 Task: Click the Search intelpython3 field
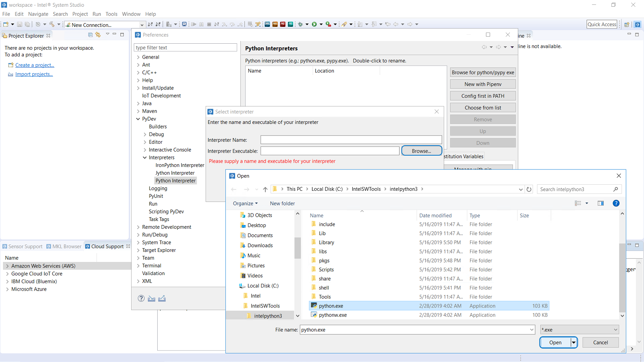579,189
